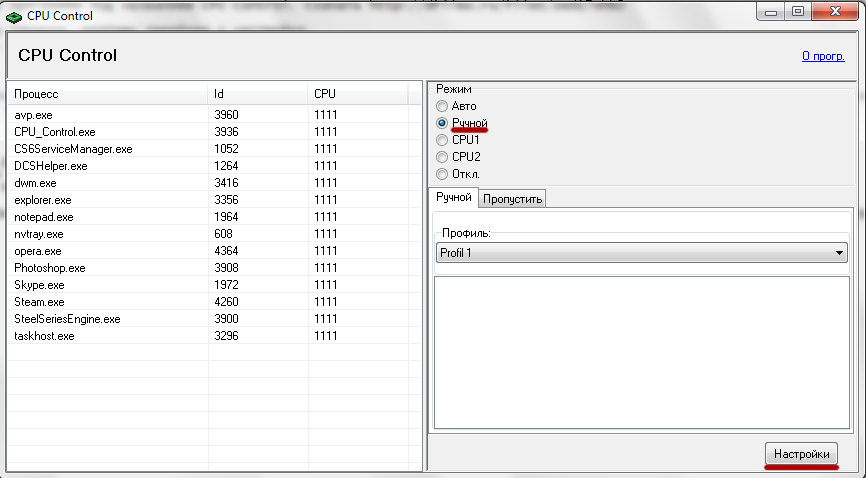
Task: Open the О прогр. link
Action: pyautogui.click(x=823, y=56)
